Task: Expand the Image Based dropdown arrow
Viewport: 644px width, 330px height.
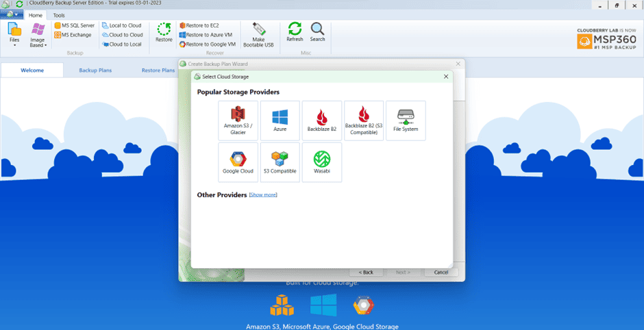Action: pos(46,45)
